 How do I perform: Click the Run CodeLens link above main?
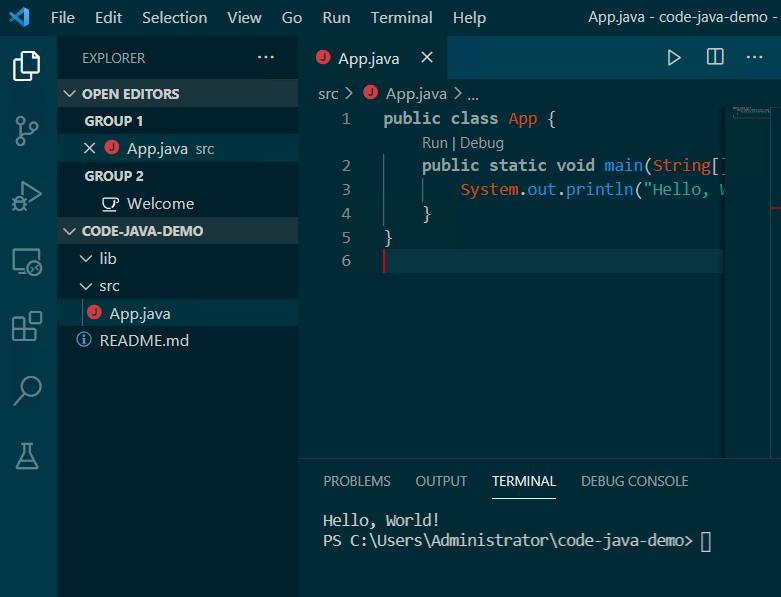coord(434,143)
